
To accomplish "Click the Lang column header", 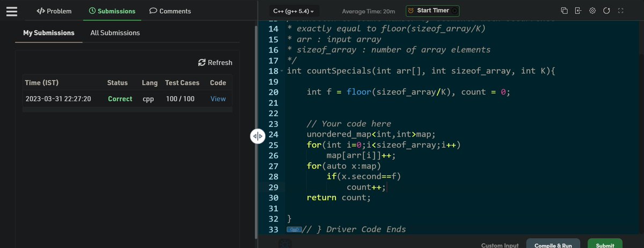I will coord(150,82).
